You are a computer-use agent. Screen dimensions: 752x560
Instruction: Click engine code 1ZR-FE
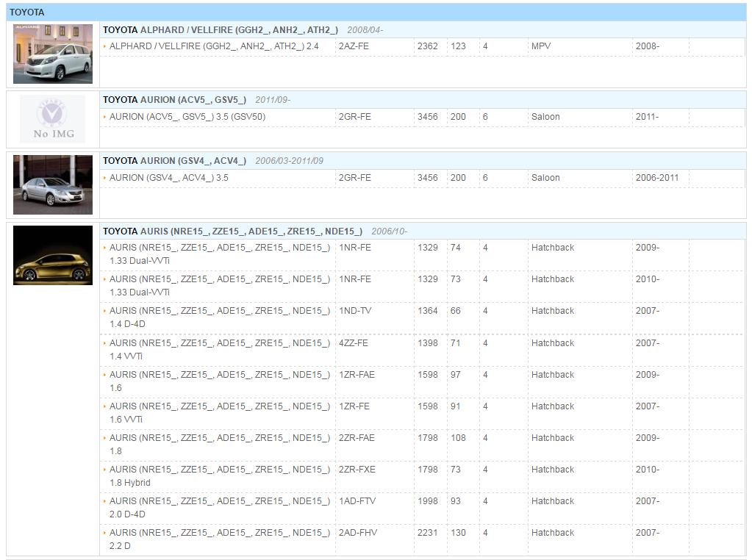tap(354, 406)
